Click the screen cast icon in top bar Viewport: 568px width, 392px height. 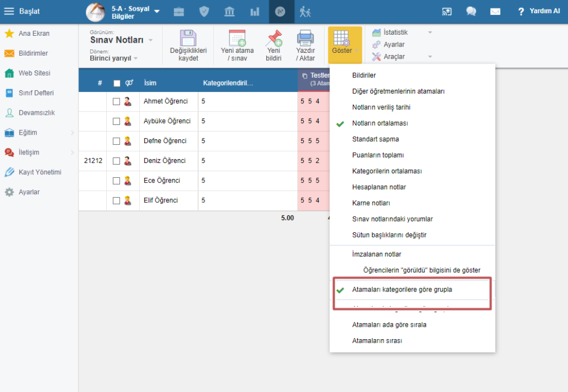coord(446,11)
